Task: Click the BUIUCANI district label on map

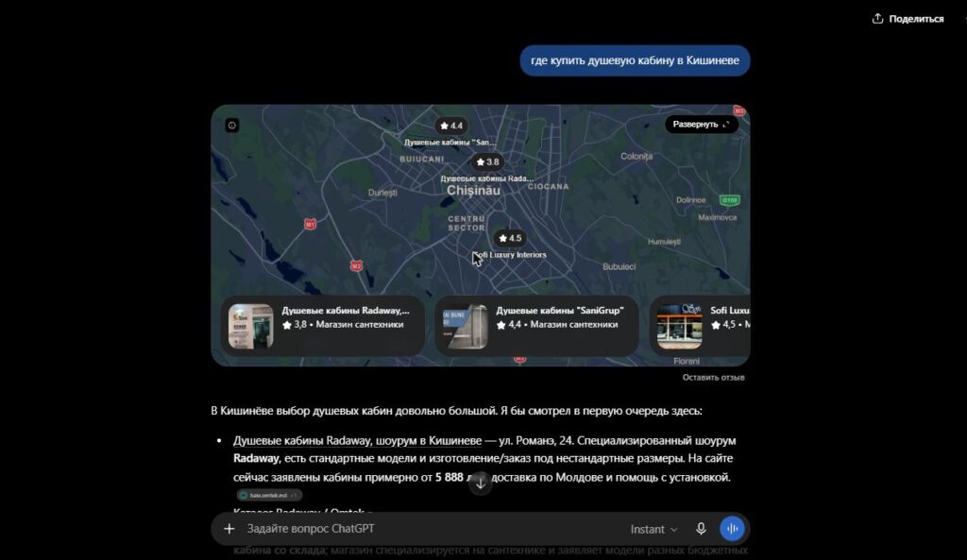Action: [x=422, y=159]
